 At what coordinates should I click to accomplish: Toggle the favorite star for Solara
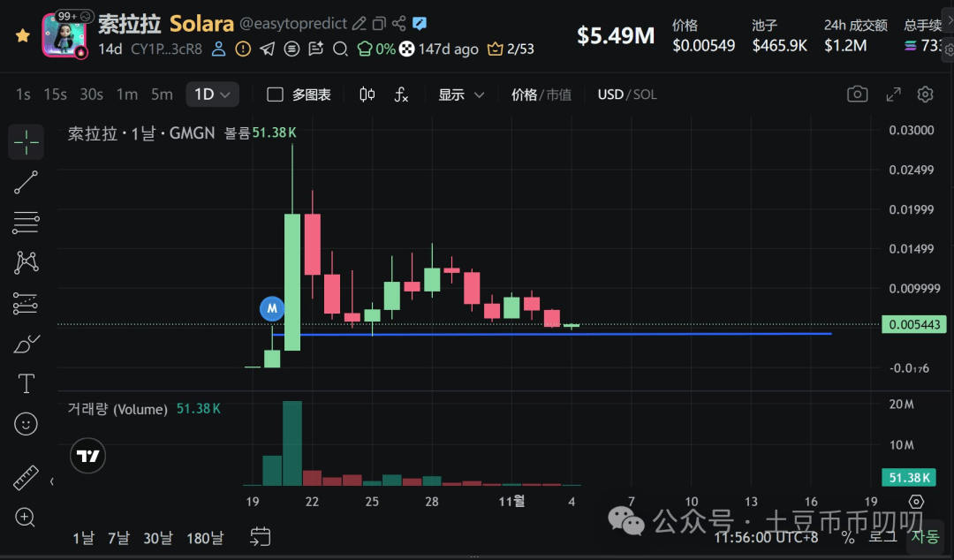(x=22, y=35)
